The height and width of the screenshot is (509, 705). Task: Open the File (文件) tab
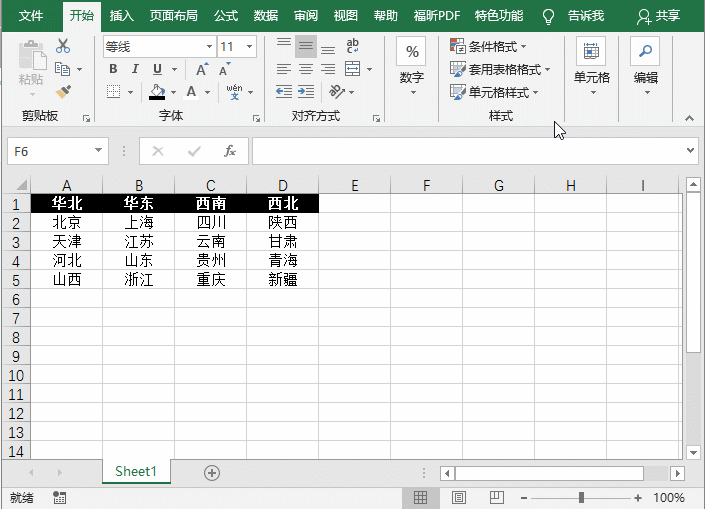coord(31,16)
